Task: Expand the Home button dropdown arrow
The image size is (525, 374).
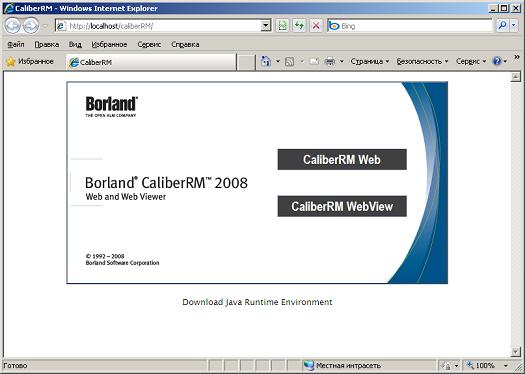Action: point(278,62)
